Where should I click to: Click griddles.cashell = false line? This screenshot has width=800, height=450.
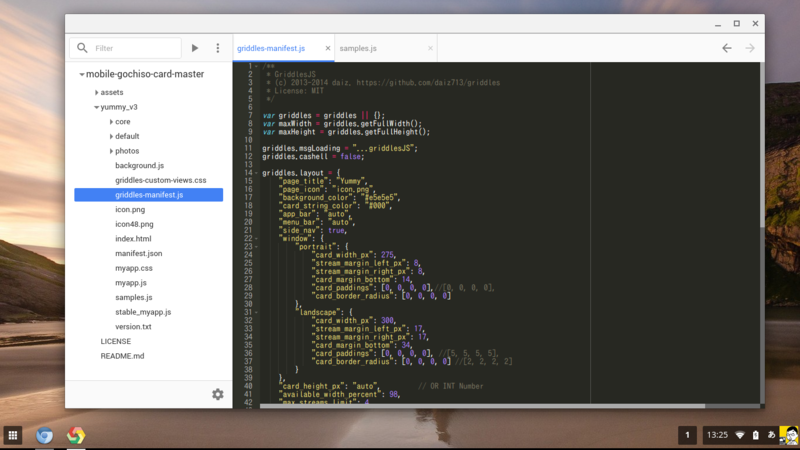pos(313,157)
